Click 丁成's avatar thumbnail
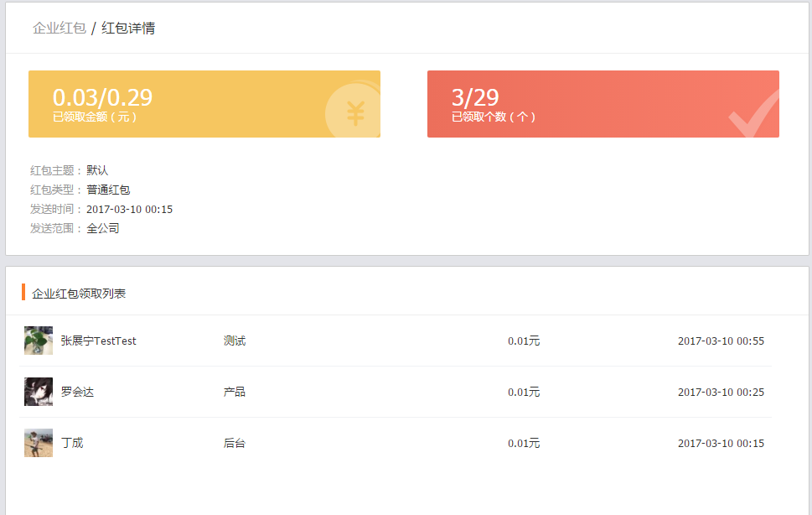 pos(39,443)
